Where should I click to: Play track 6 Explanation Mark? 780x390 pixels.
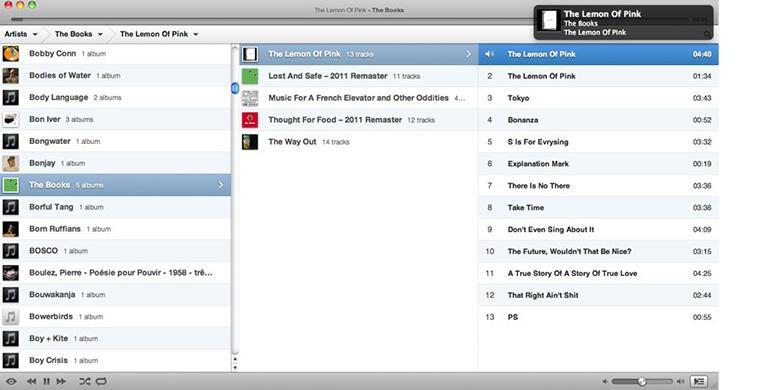click(598, 164)
